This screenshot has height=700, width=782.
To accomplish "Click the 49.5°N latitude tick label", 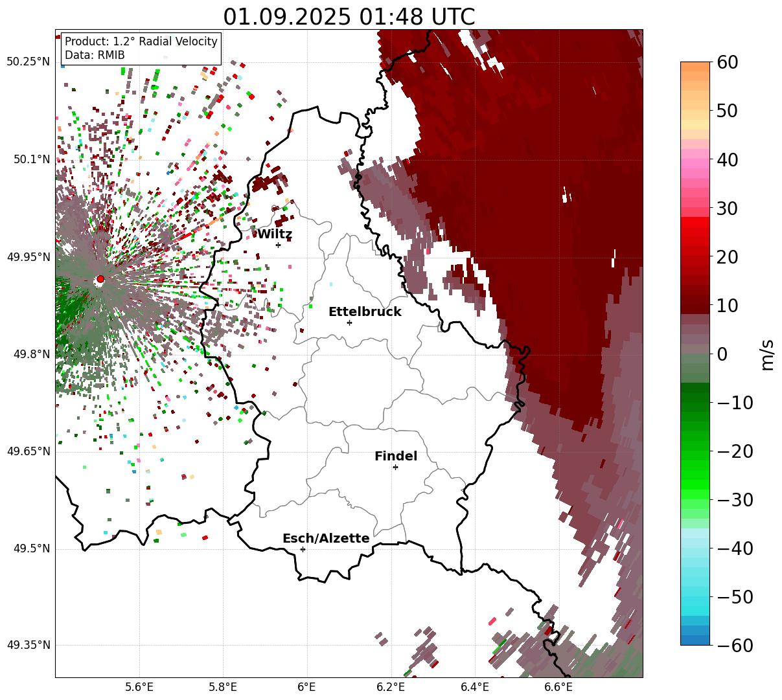I will (31, 548).
